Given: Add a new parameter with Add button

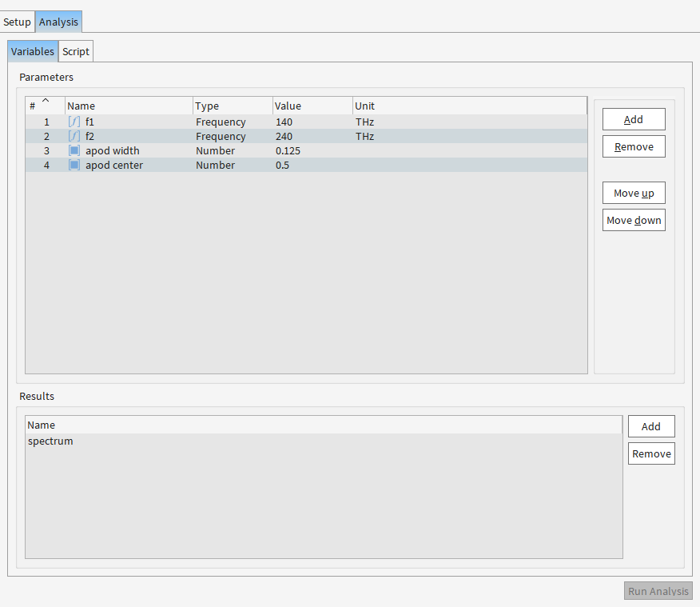Looking at the screenshot, I should pyautogui.click(x=634, y=119).
